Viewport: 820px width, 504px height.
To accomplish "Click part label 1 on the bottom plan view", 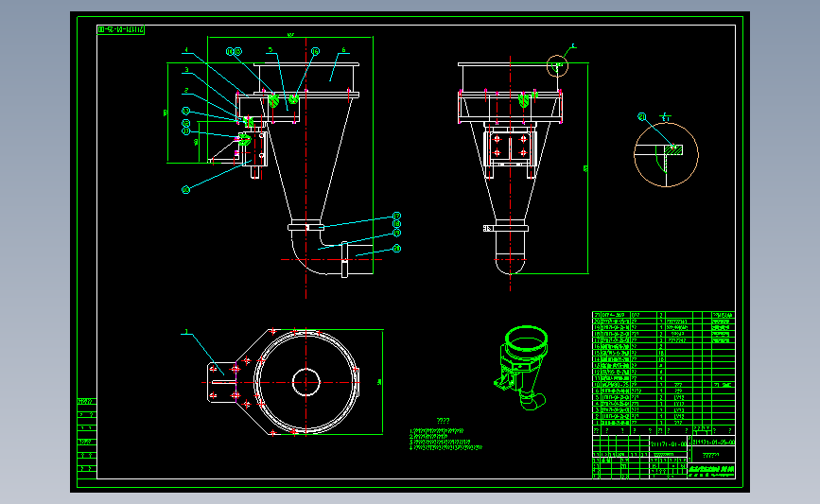I will [186, 332].
